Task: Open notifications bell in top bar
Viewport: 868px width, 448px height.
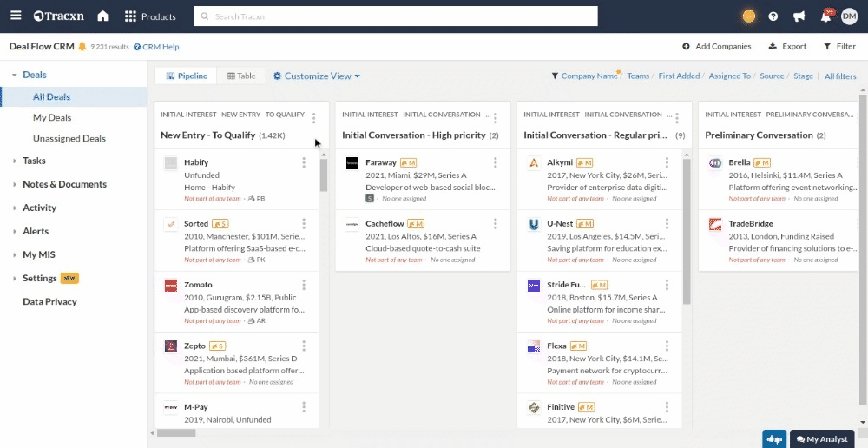Action: 825,16
